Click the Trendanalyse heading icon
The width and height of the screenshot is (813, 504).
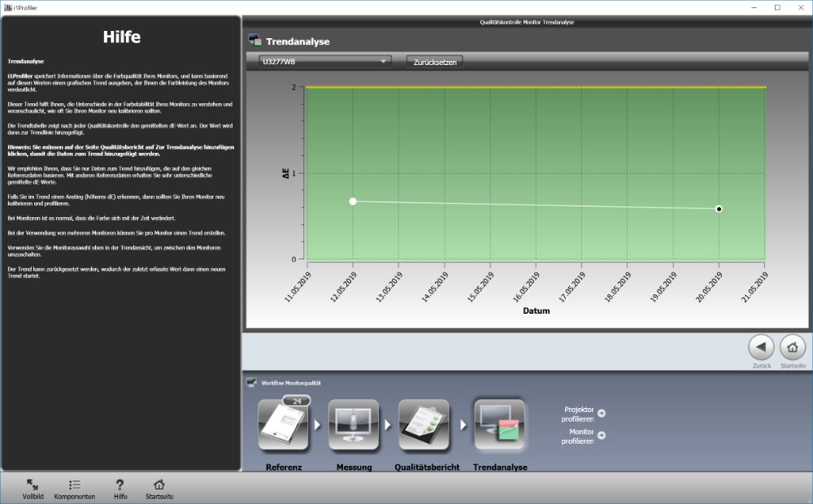click(x=254, y=41)
